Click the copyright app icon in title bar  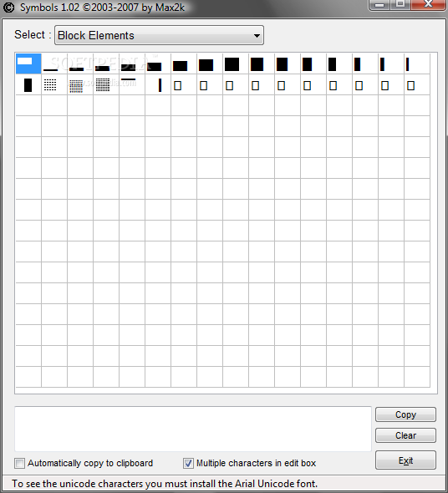click(x=8, y=8)
